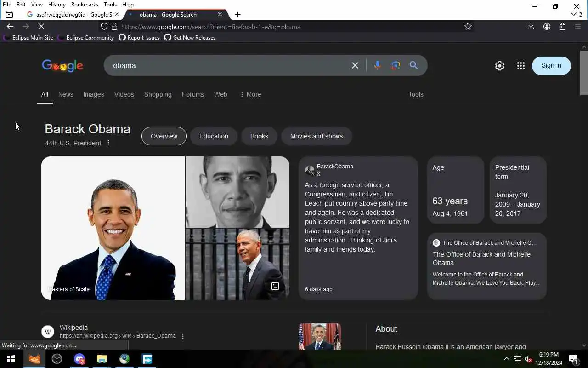The image size is (588, 368).
Task: Open the Firefox account icon
Action: [547, 27]
